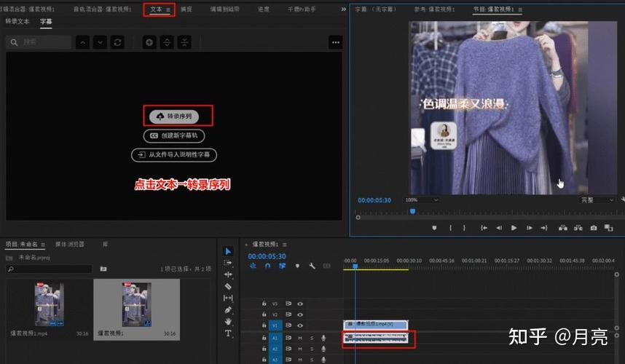
Task: Select the Hand tool
Action: [x=228, y=321]
